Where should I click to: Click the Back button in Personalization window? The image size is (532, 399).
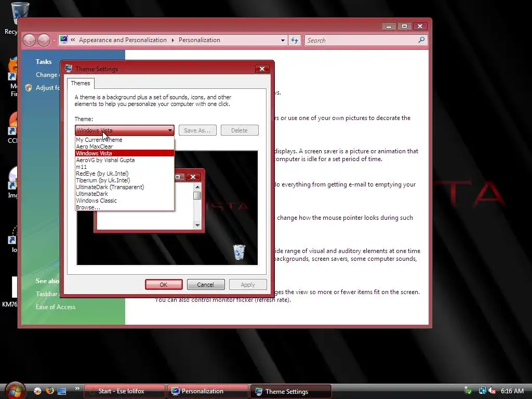(x=29, y=41)
